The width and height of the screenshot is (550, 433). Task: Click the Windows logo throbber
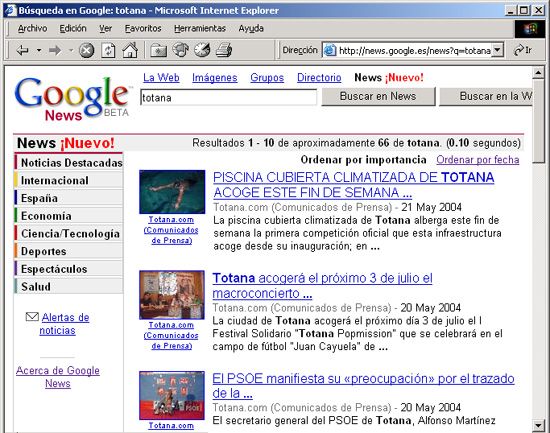530,29
